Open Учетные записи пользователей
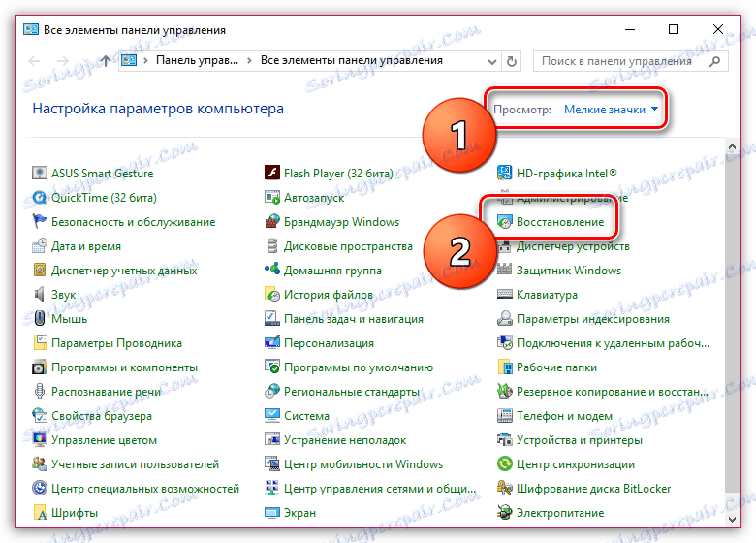The image size is (756, 543). click(x=135, y=464)
